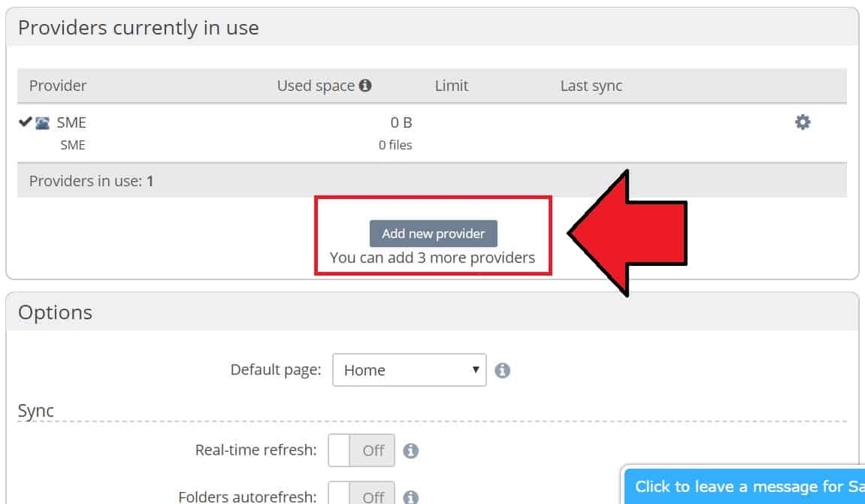Click the SME provider phone icon
The width and height of the screenshot is (865, 504).
[43, 122]
